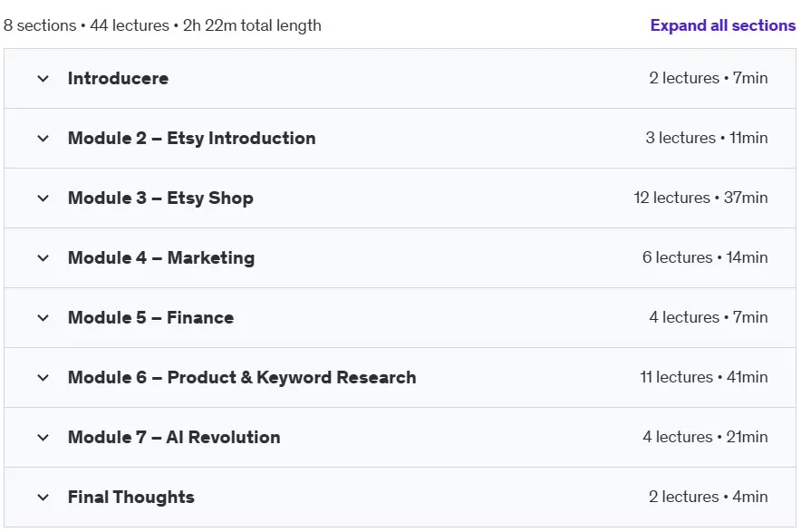Click the 12 lectures • 37min label
This screenshot has height=532, width=801.
[701, 198]
